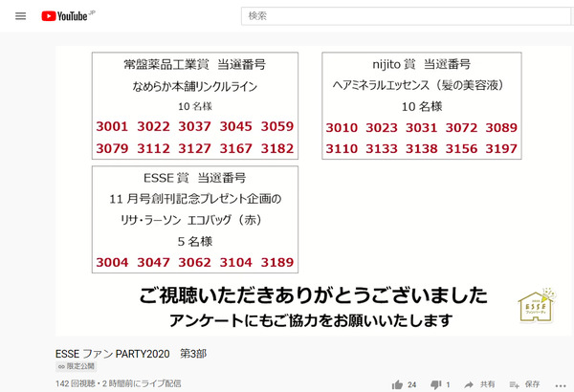Dislike the video with thumbs down
The image size is (574, 392).
(435, 384)
